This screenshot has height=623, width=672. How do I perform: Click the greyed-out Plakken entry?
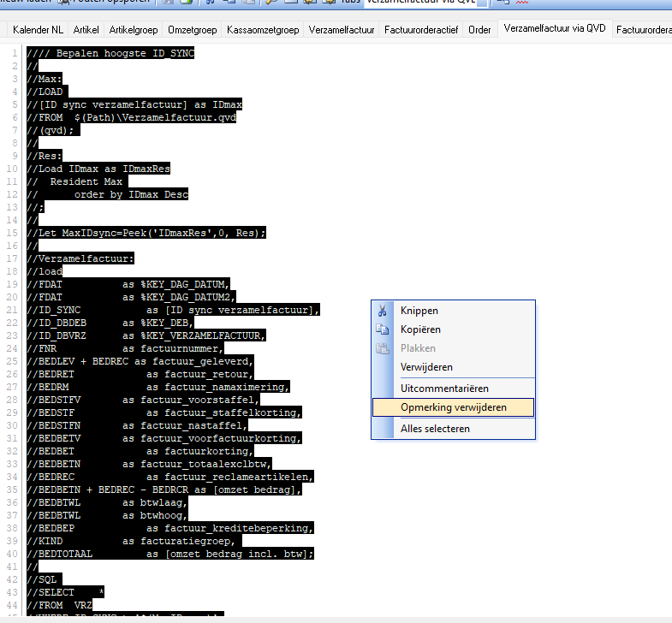[x=454, y=348]
